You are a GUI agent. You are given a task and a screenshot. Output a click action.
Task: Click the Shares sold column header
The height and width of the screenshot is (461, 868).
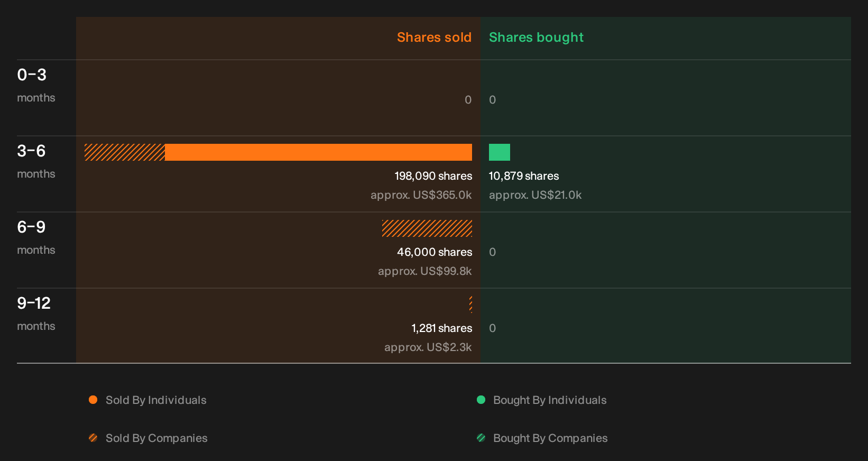[434, 38]
